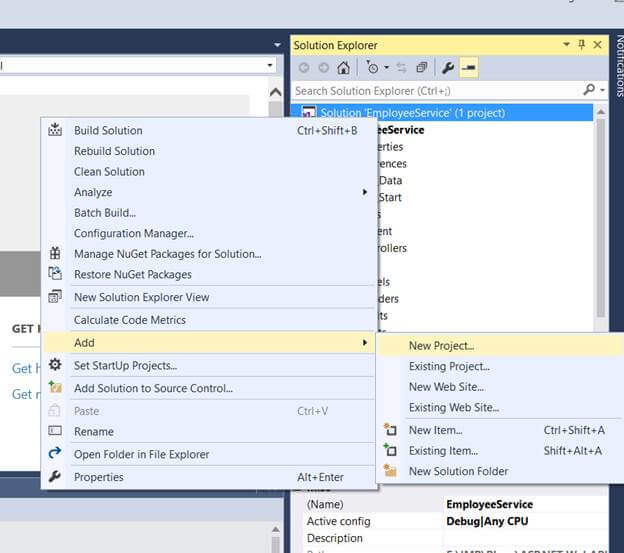The image size is (624, 553).
Task: Open the Notifications side tab
Action: coord(619,66)
